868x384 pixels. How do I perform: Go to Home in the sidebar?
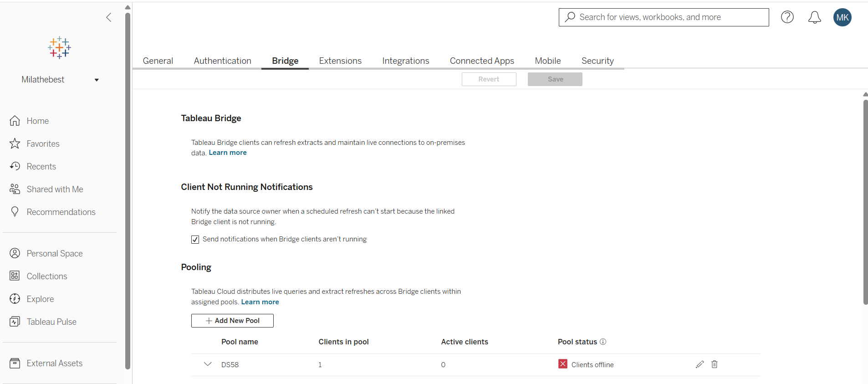[38, 121]
